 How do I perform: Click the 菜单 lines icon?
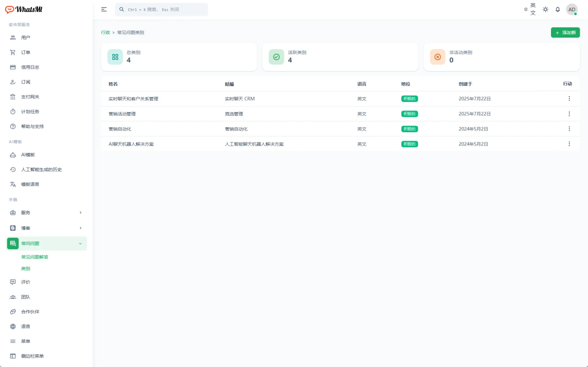click(x=13, y=341)
